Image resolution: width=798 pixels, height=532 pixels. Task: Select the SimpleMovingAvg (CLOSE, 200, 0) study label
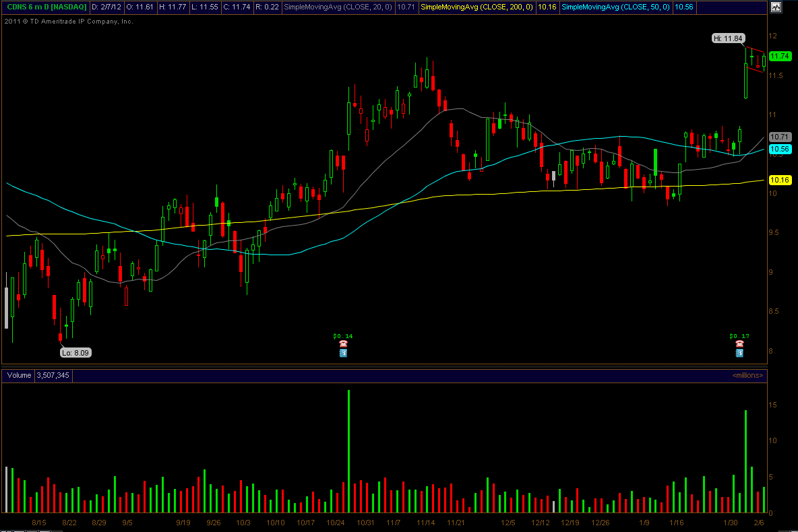477,7
